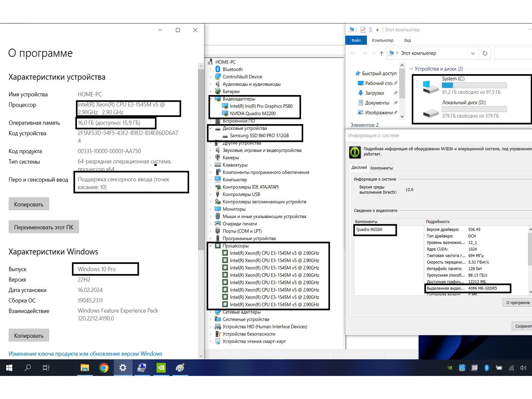Select the Локальный диск (D:) drive icon

pos(431,112)
